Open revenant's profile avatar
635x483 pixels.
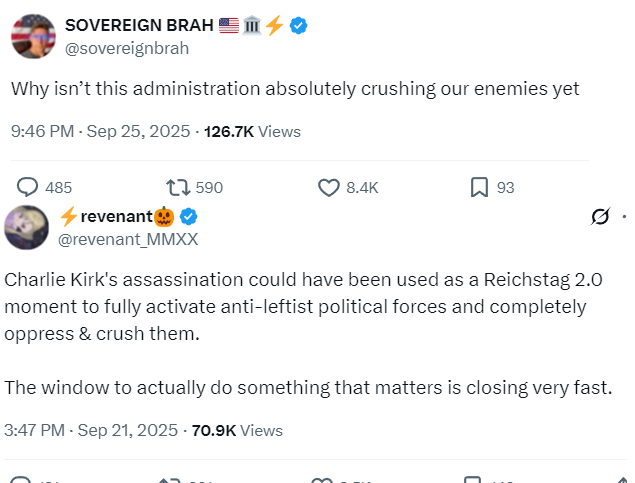tap(26, 228)
